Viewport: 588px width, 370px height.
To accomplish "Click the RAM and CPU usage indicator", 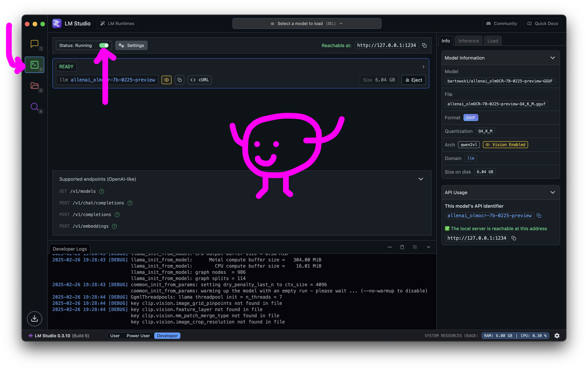I will (x=515, y=335).
